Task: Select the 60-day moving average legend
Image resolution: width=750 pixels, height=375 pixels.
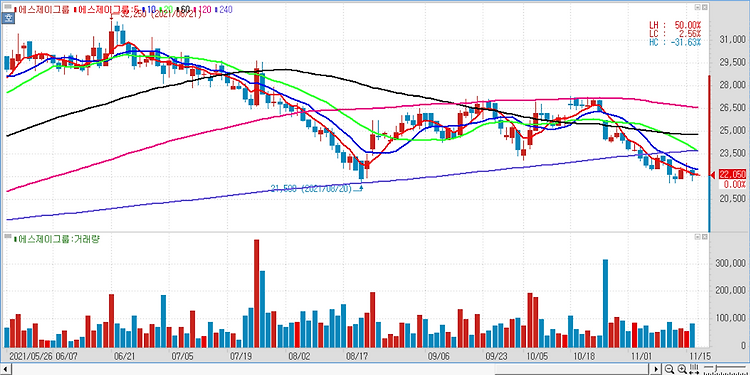Action: [x=183, y=9]
